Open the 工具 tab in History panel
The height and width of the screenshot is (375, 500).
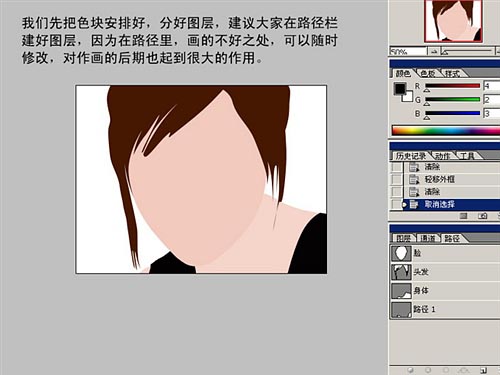(x=467, y=156)
